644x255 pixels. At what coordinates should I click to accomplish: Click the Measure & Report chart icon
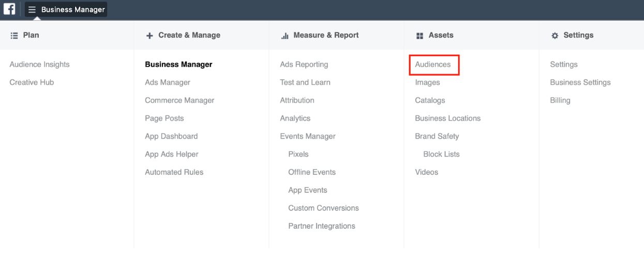(x=284, y=36)
